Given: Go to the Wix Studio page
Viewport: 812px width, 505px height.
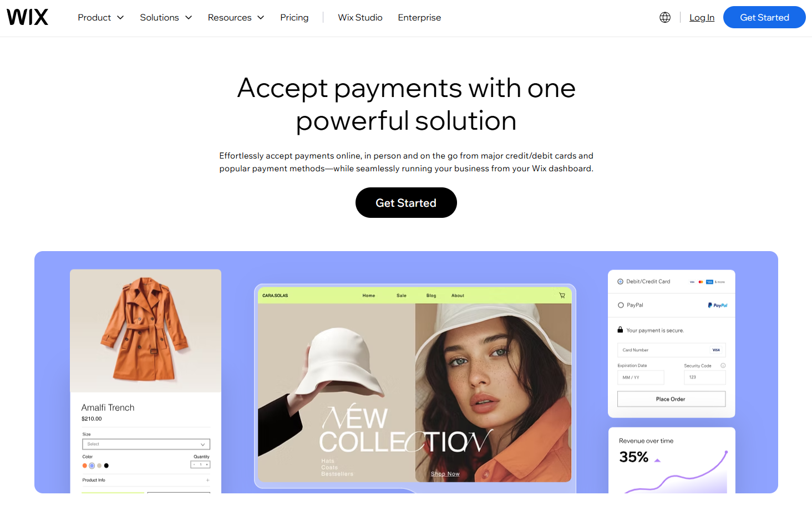Looking at the screenshot, I should pyautogui.click(x=360, y=18).
